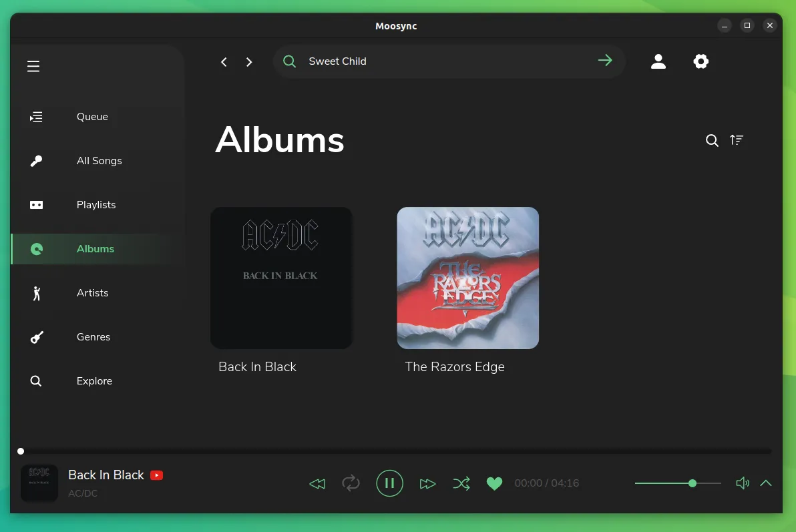Click the song progress bar

396,451
